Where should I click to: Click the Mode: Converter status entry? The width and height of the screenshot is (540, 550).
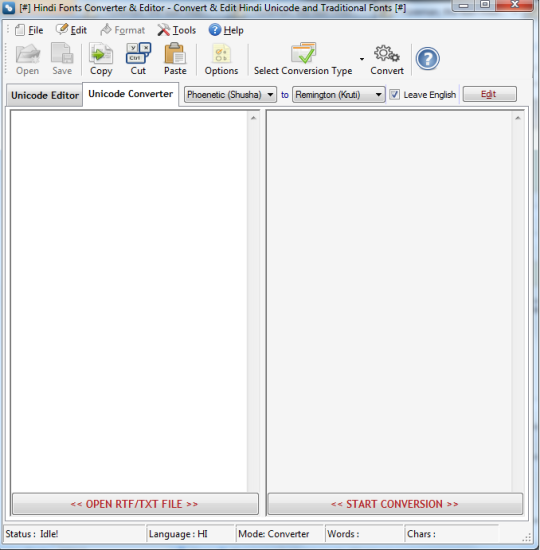tap(274, 534)
